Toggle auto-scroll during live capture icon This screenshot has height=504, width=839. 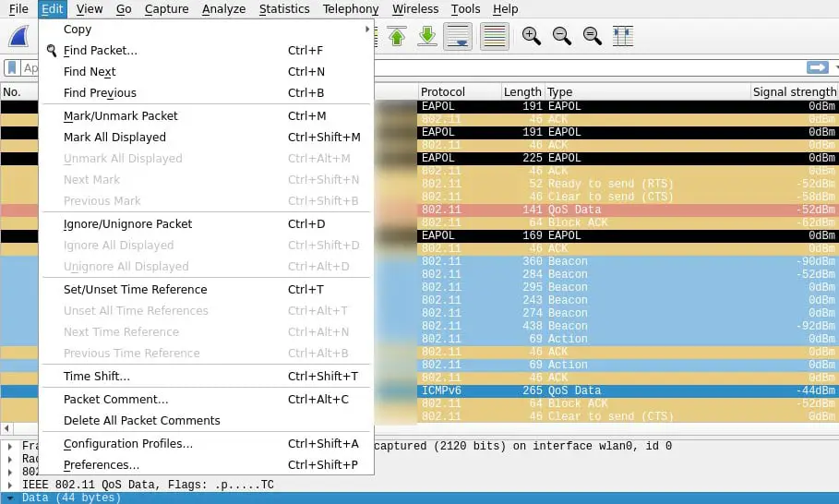coord(458,36)
